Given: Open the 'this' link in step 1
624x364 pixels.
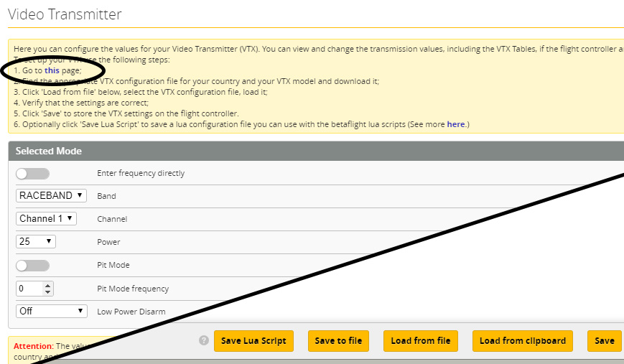Looking at the screenshot, I should (x=52, y=71).
